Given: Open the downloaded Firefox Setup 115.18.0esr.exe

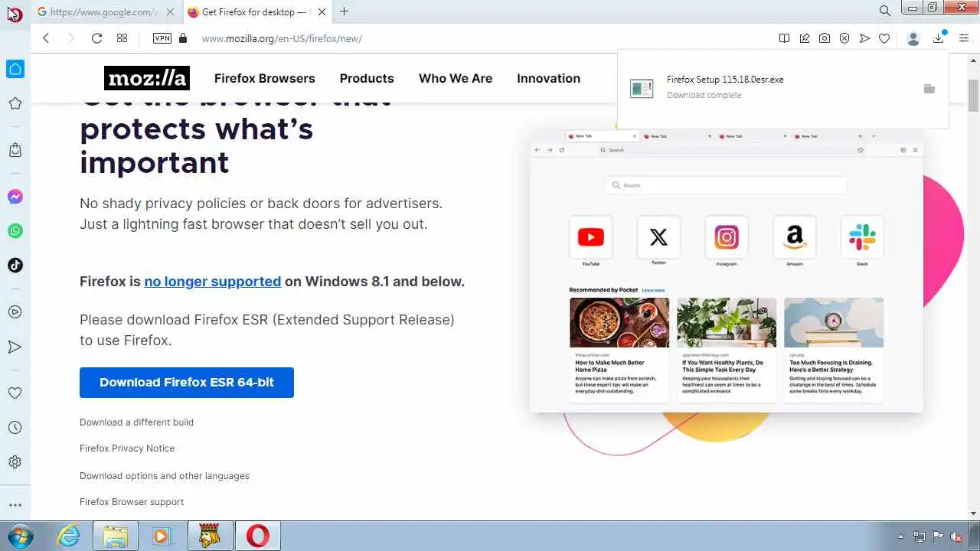Looking at the screenshot, I should point(725,80).
